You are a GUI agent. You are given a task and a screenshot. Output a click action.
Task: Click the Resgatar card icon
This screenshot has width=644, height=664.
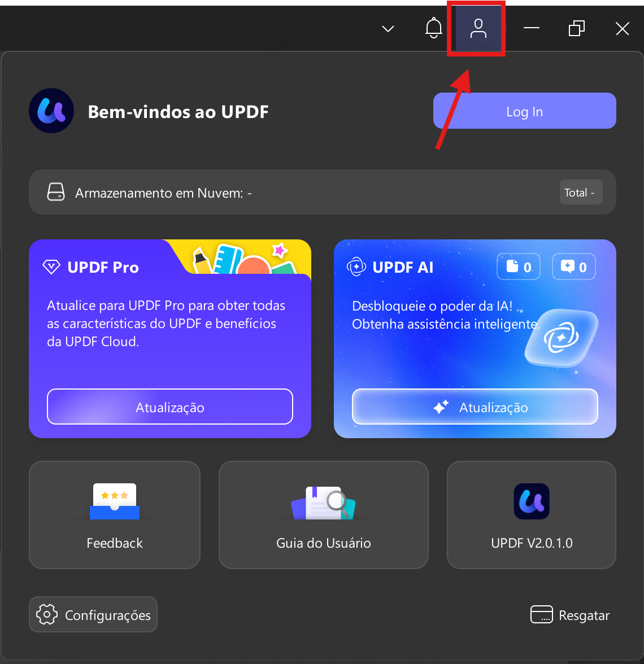(541, 614)
